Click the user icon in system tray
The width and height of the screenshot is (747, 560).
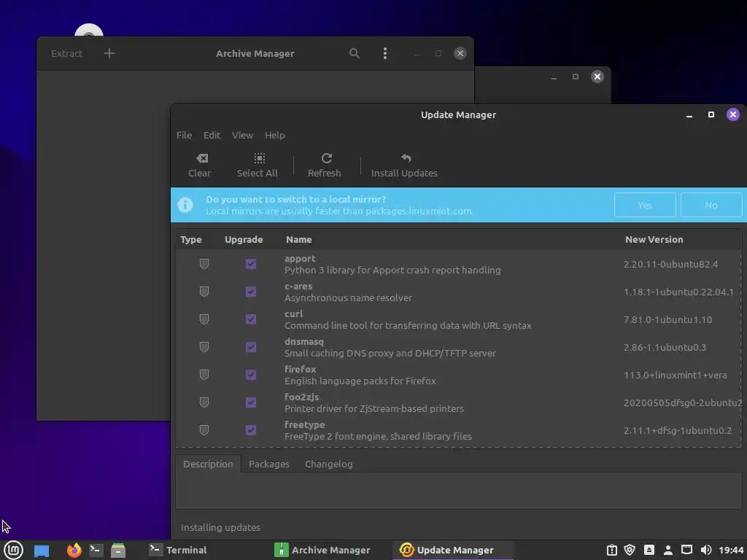pyautogui.click(x=668, y=550)
